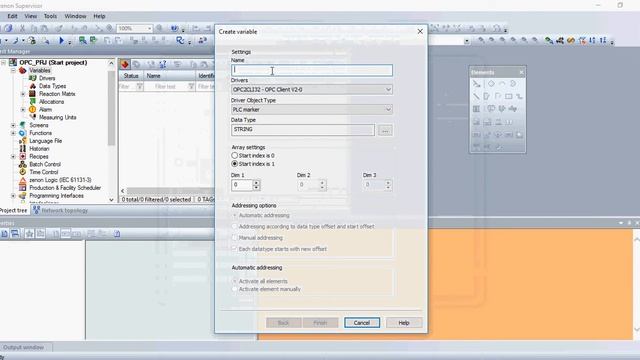640x360 pixels.
Task: Open the Tools menu
Action: click(50, 16)
